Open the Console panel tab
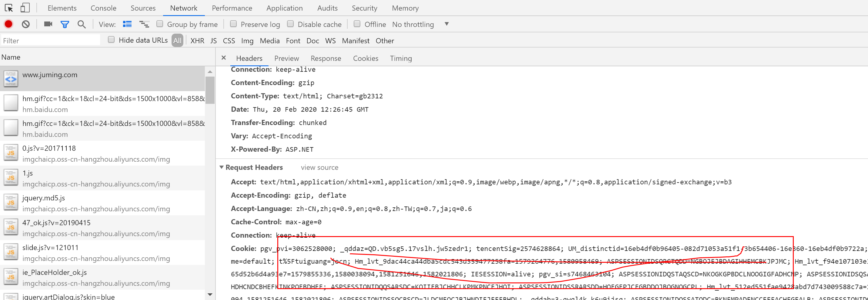This screenshot has height=300, width=868. click(x=103, y=8)
